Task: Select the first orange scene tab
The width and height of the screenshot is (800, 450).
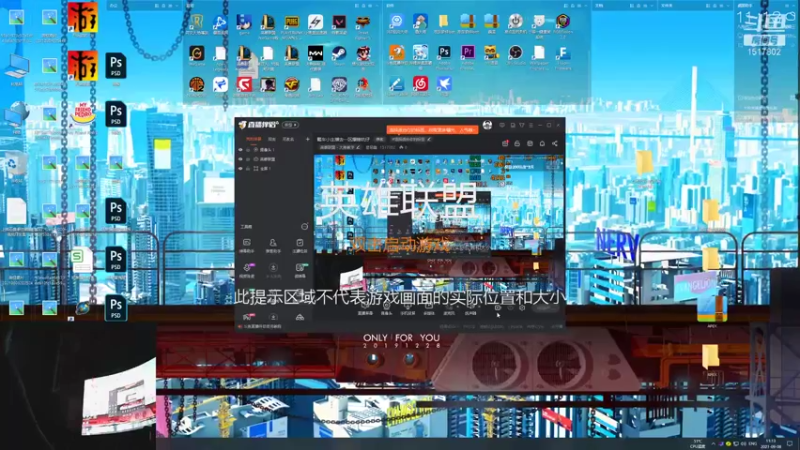Action: 254,139
